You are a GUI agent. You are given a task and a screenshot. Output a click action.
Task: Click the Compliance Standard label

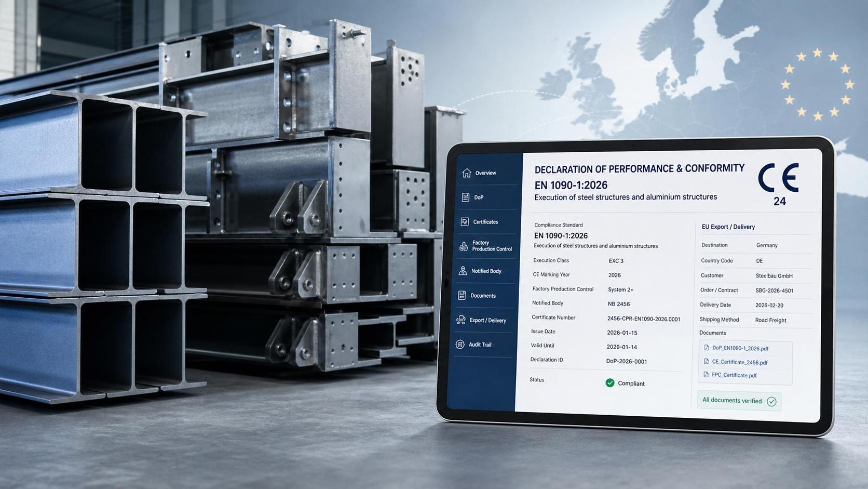(559, 225)
